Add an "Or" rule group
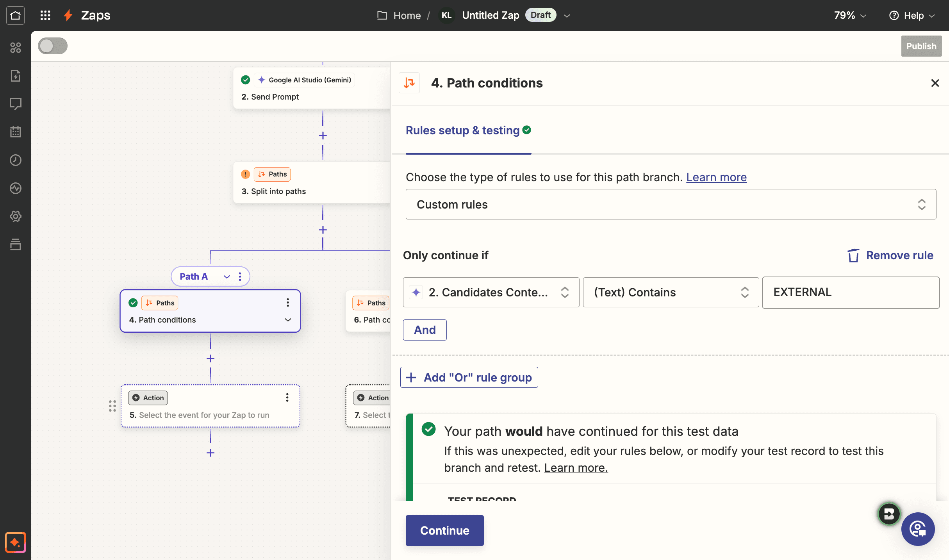This screenshot has width=949, height=560. (469, 377)
